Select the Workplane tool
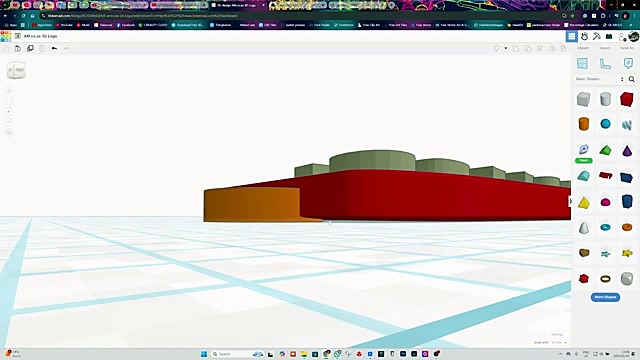The image size is (640, 360). (582, 63)
